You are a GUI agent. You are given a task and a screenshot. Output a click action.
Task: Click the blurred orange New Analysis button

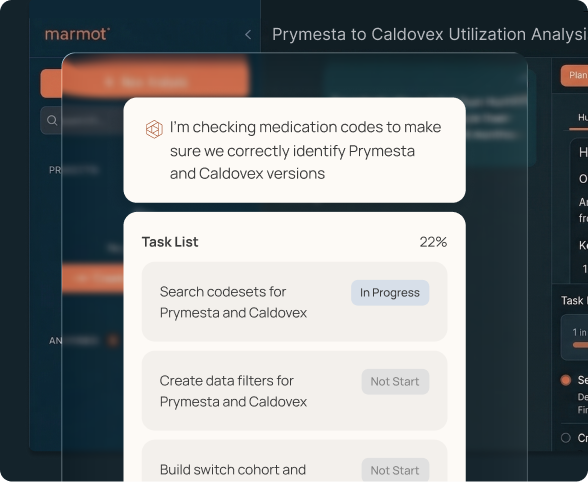pyautogui.click(x=145, y=83)
